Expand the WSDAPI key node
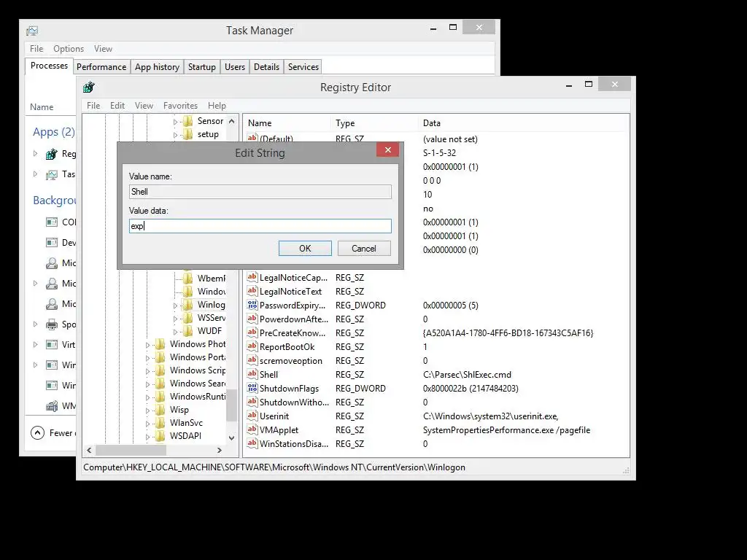 [x=147, y=437]
